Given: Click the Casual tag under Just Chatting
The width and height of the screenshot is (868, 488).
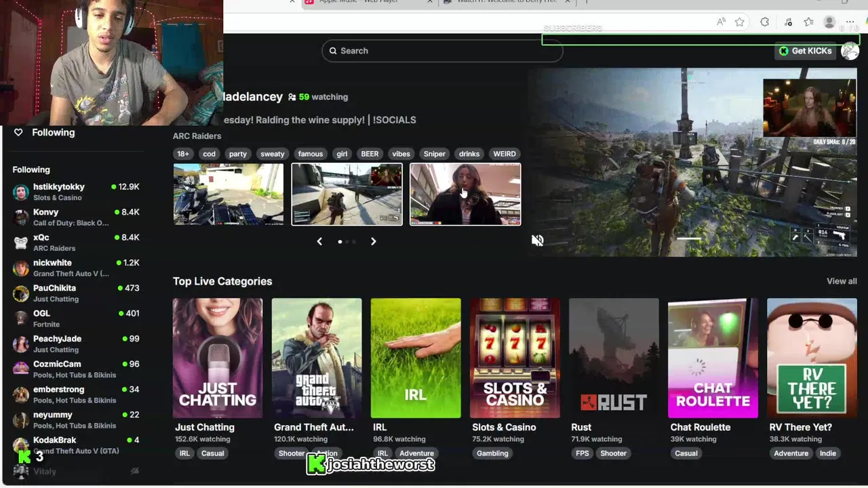Looking at the screenshot, I should tap(212, 453).
